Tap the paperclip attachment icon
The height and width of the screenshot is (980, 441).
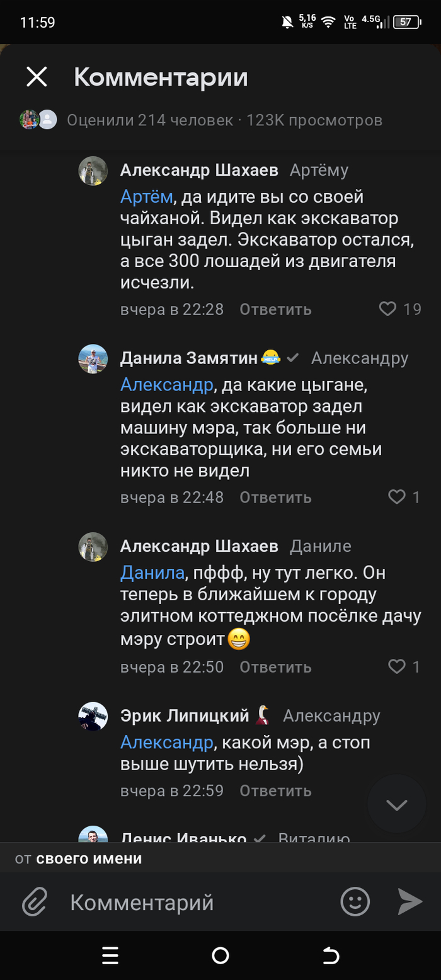click(35, 902)
